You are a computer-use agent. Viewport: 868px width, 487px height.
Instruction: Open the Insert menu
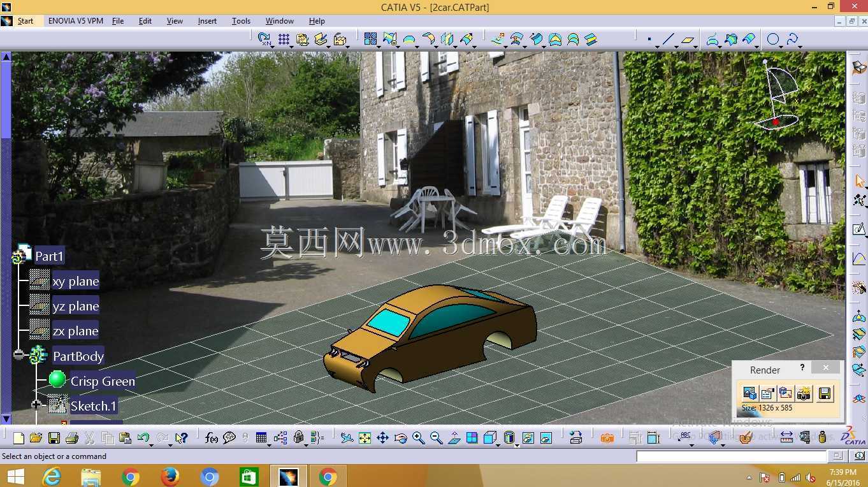[x=207, y=21]
